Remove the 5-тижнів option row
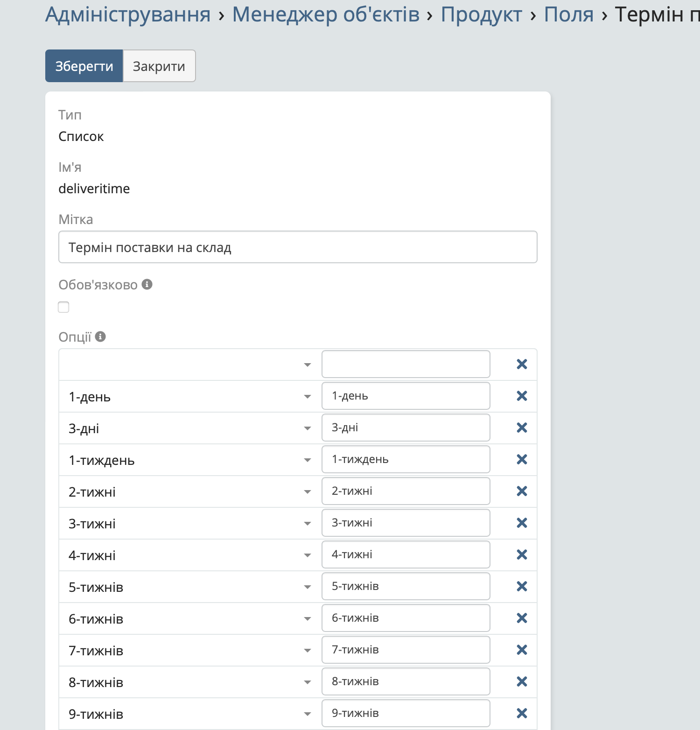Image resolution: width=700 pixels, height=730 pixels. pyautogui.click(x=522, y=587)
